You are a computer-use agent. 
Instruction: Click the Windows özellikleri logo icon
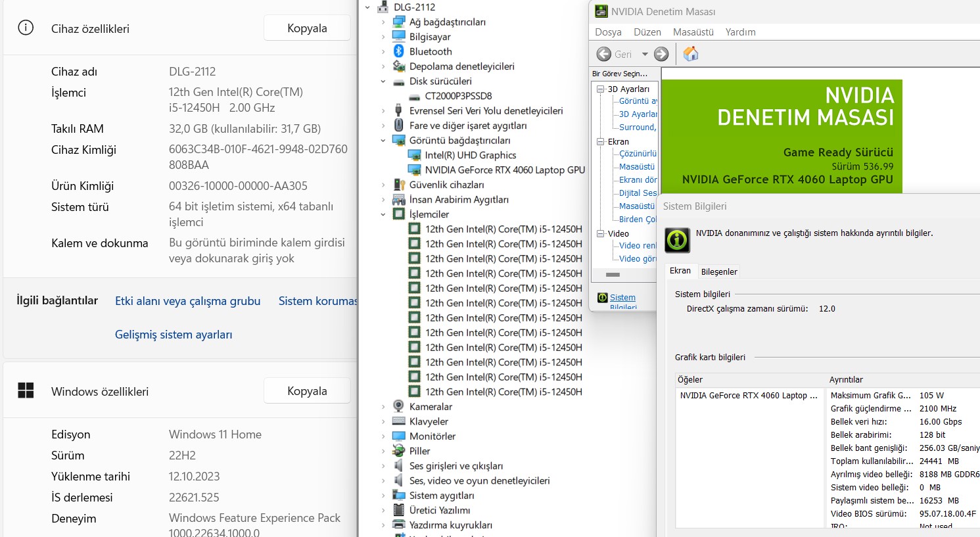pos(26,391)
